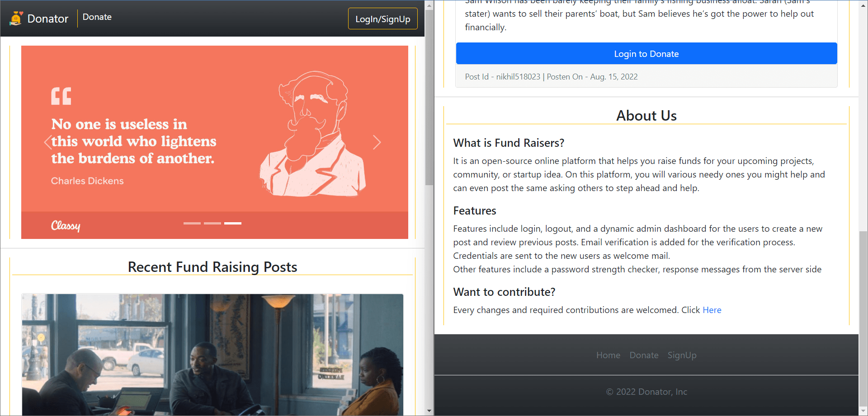The width and height of the screenshot is (868, 416).
Task: Click the Donator brand name
Action: point(47,19)
